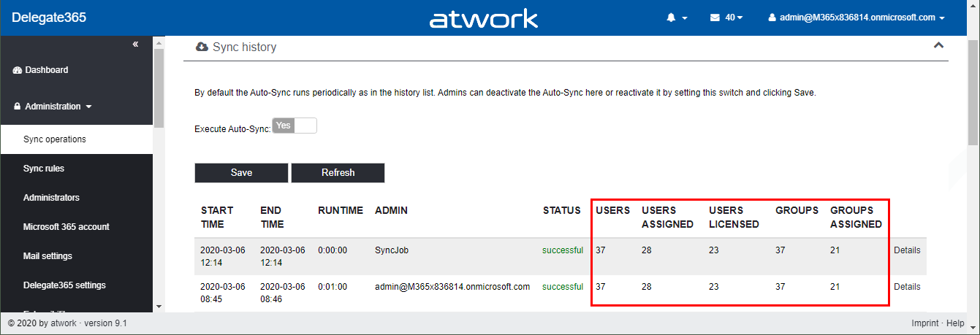Click the Delegate365 title in header

point(49,18)
